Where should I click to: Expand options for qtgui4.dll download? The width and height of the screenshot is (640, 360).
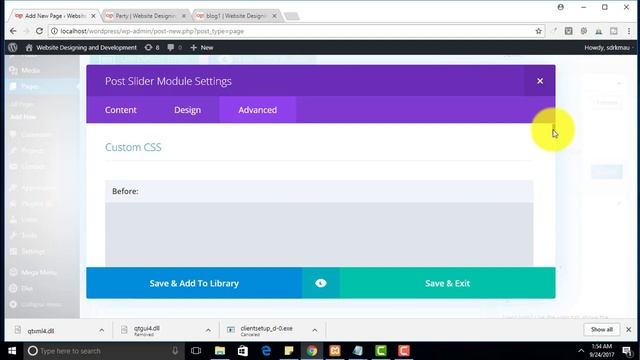coord(208,330)
